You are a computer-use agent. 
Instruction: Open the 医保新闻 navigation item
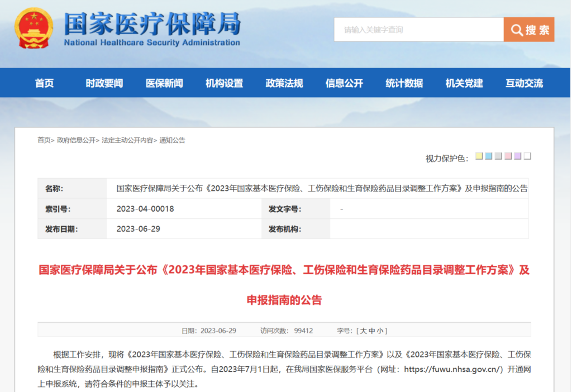point(165,83)
